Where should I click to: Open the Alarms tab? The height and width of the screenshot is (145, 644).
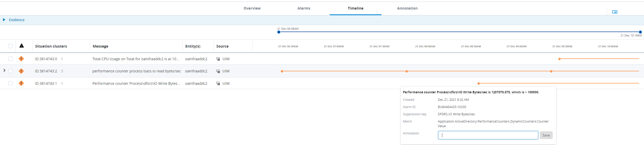point(304,8)
